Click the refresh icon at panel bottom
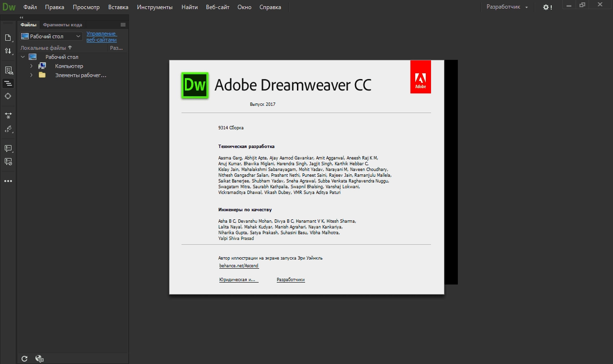This screenshot has height=364, width=613. [x=24, y=358]
